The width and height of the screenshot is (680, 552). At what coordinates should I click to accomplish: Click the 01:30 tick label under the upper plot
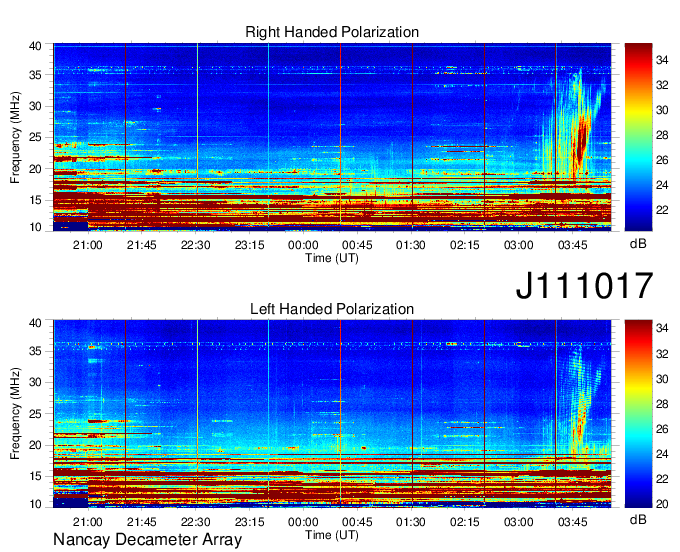[x=411, y=245]
